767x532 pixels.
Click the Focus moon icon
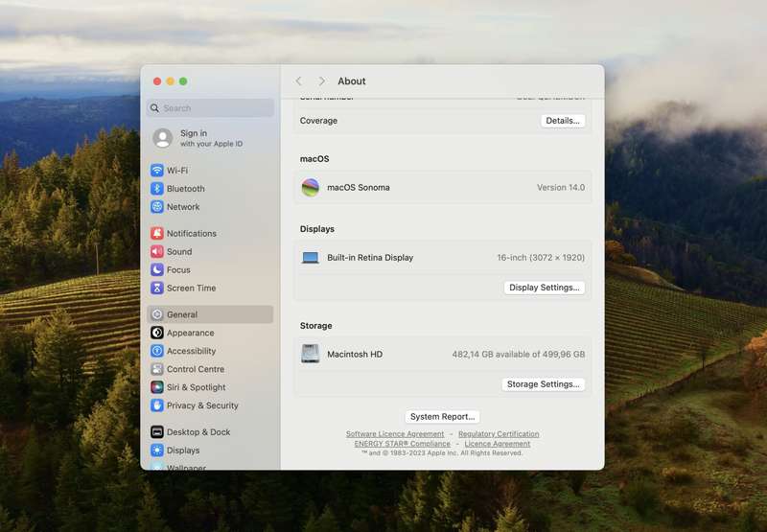[x=157, y=269]
